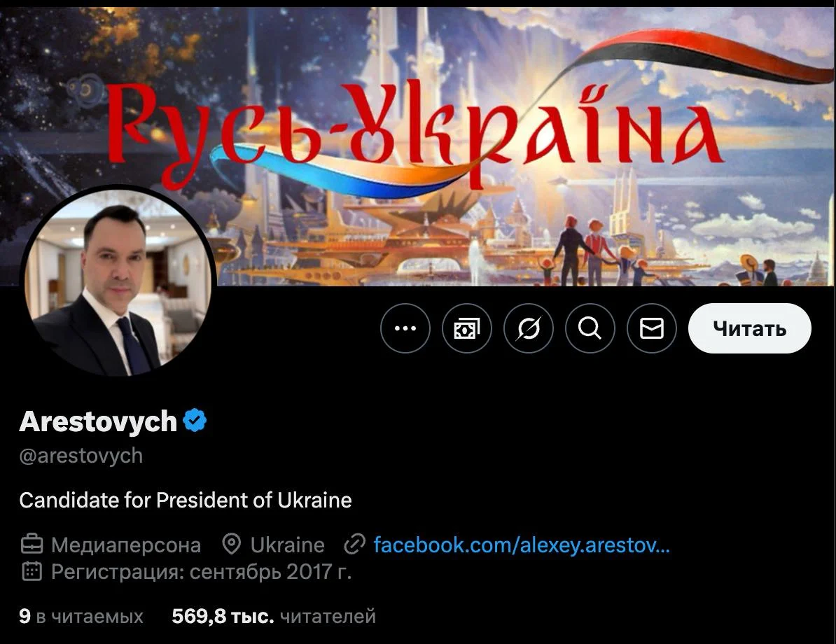Click the Медиаперсона professional category label
Screen dimensions: 836x644
coord(126,545)
